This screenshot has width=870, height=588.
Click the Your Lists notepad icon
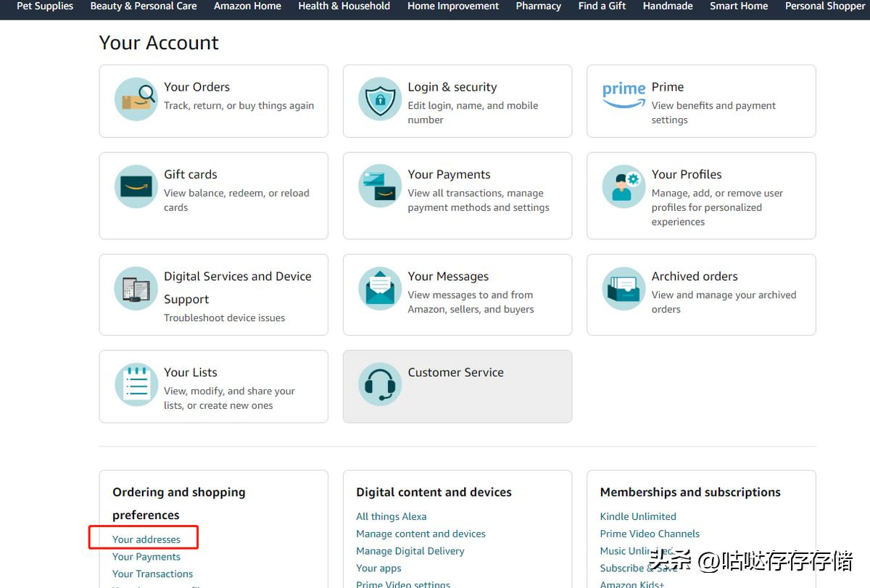coord(136,384)
